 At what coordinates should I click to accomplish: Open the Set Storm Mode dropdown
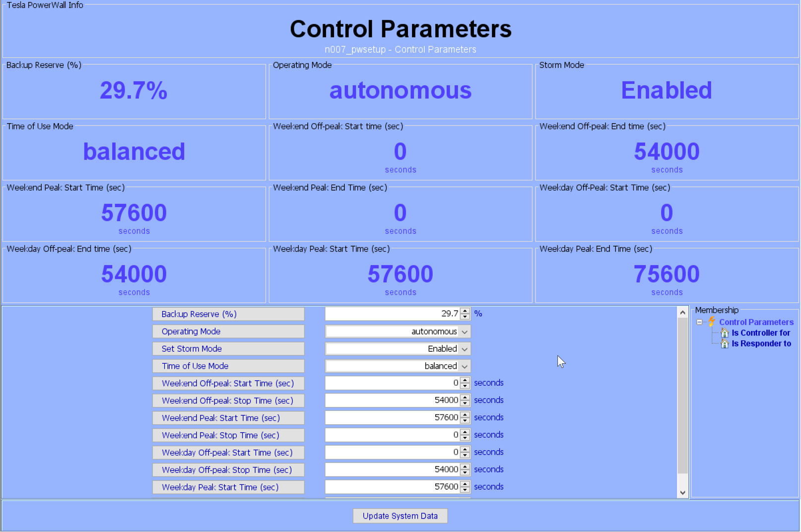coord(464,349)
